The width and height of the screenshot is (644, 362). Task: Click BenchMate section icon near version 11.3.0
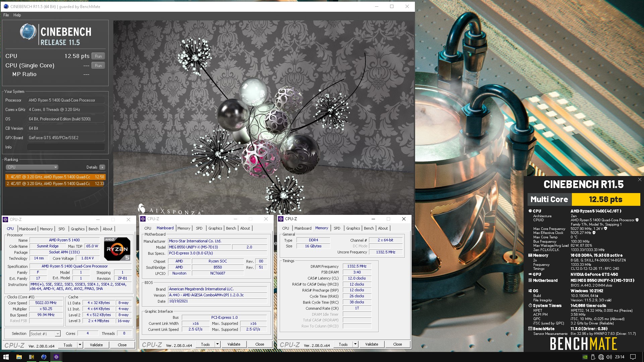pyautogui.click(x=530, y=329)
